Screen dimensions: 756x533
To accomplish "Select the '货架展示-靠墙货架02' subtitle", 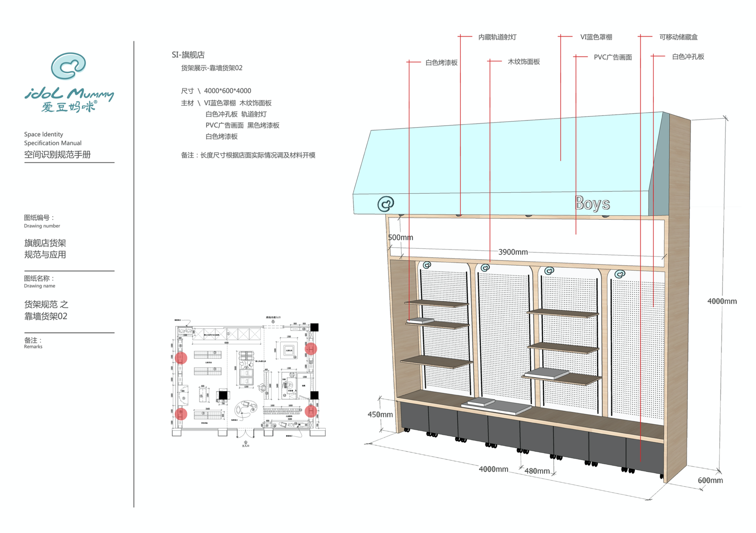I will [x=212, y=68].
